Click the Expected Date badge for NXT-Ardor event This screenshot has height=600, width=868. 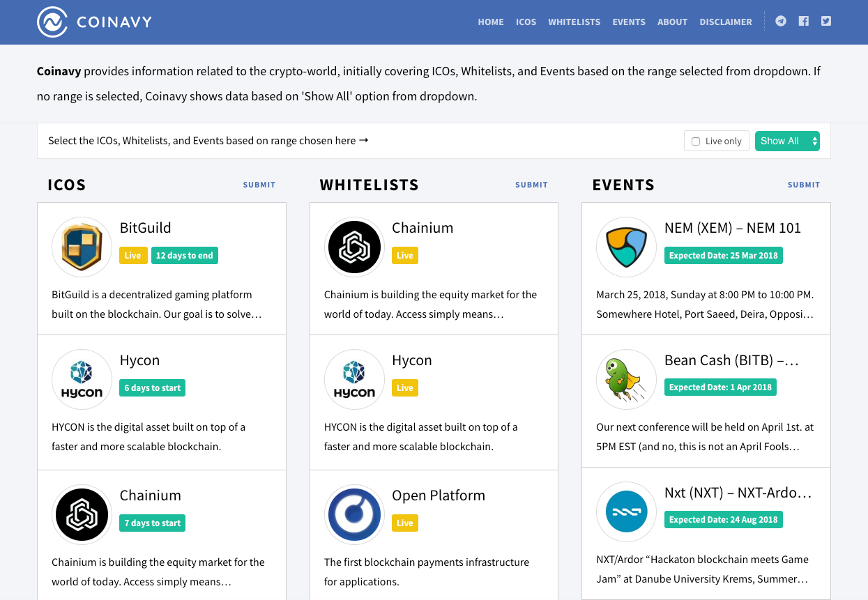click(723, 519)
